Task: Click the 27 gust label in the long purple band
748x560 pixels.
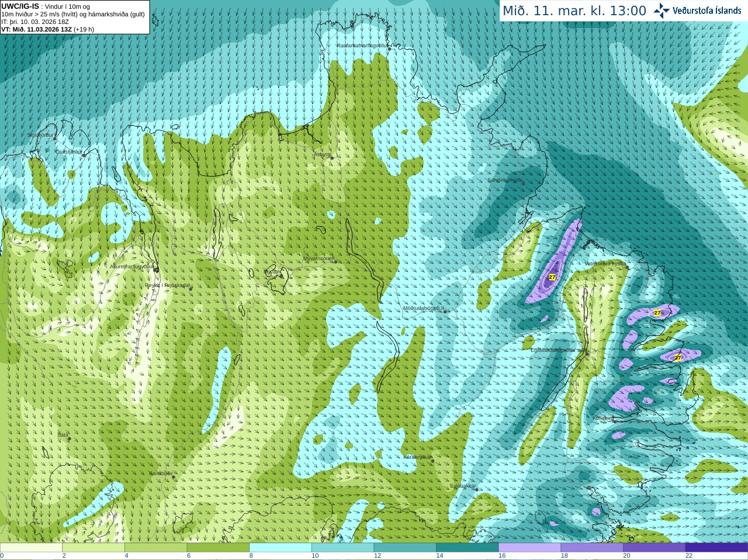Action: coord(552,277)
